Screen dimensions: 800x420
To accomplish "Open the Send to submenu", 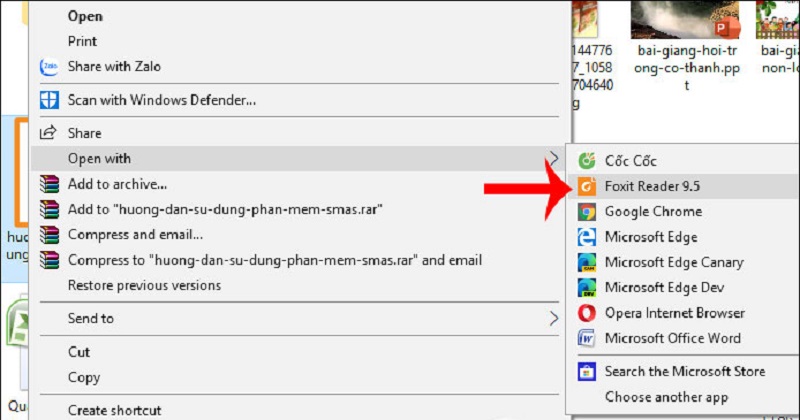I will point(300,318).
